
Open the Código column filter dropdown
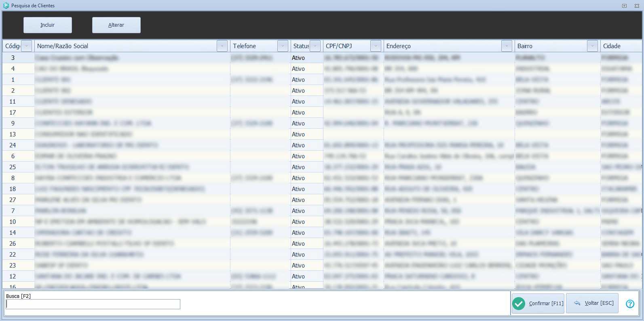pos(26,46)
